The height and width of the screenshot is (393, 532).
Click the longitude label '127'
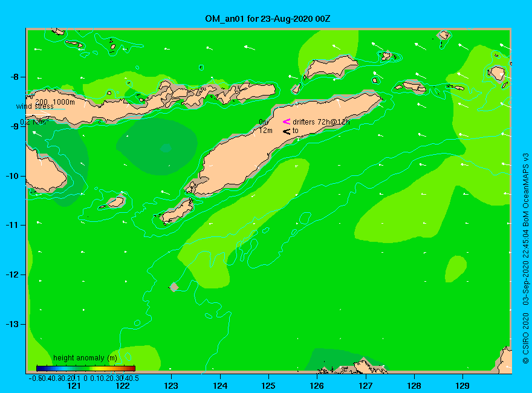[365, 386]
